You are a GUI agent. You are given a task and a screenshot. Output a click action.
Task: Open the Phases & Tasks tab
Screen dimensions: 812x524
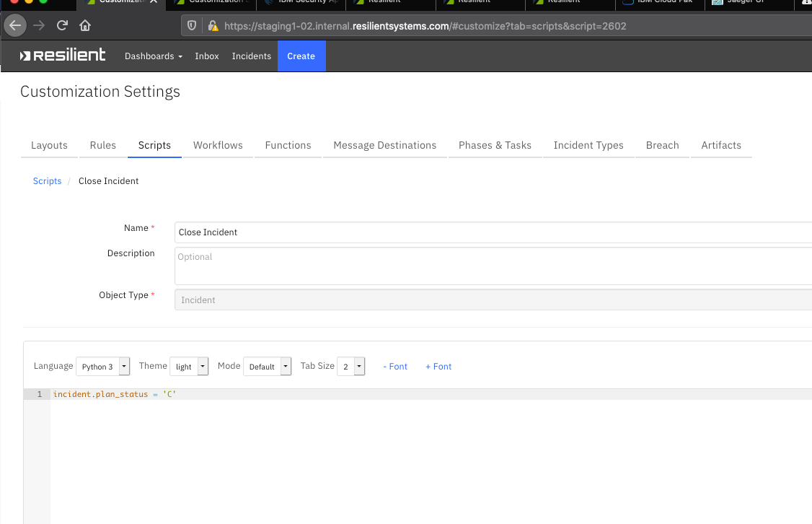[495, 145]
